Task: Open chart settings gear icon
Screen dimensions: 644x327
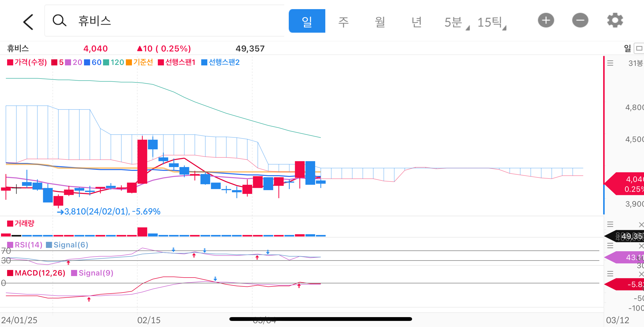Action: coord(615,21)
